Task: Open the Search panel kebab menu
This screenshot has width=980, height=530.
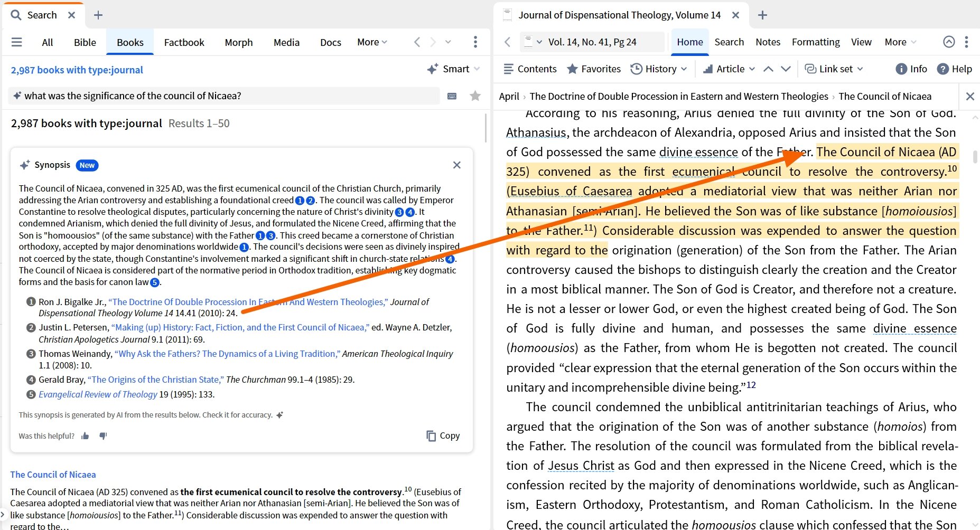Action: pos(475,42)
